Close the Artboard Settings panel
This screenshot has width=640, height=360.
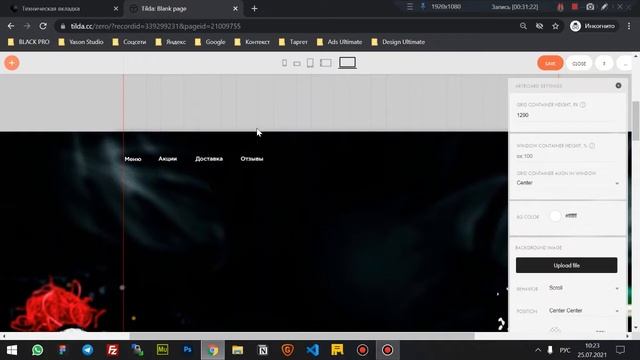point(618,86)
